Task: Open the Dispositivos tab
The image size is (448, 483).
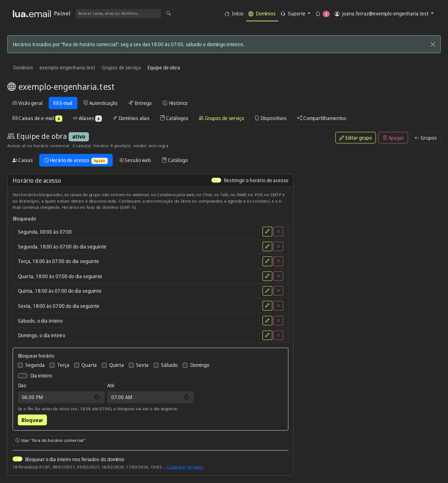Action: pos(271,118)
